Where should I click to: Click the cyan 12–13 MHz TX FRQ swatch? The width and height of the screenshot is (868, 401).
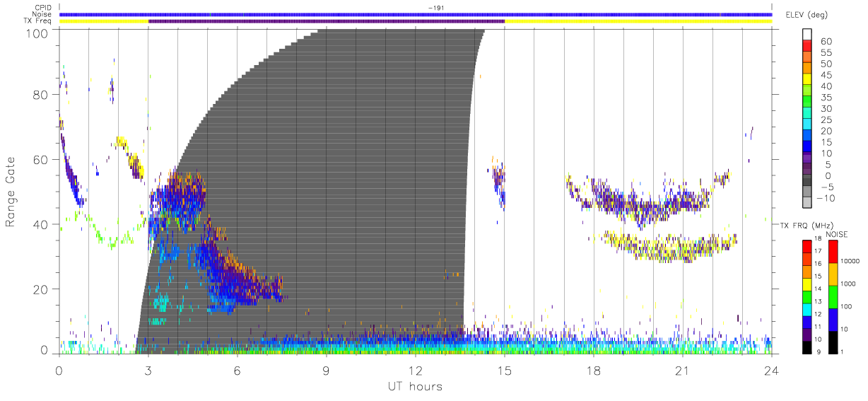tap(807, 309)
